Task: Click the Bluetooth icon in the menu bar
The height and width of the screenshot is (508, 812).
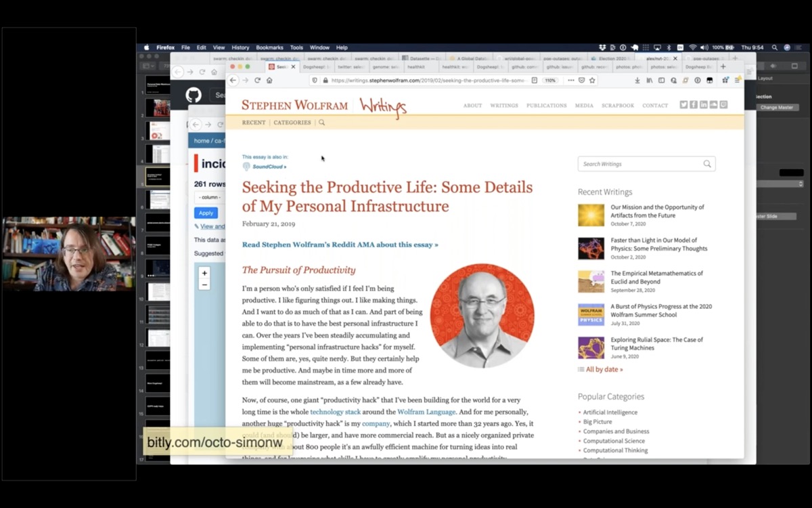Action: [x=669, y=47]
